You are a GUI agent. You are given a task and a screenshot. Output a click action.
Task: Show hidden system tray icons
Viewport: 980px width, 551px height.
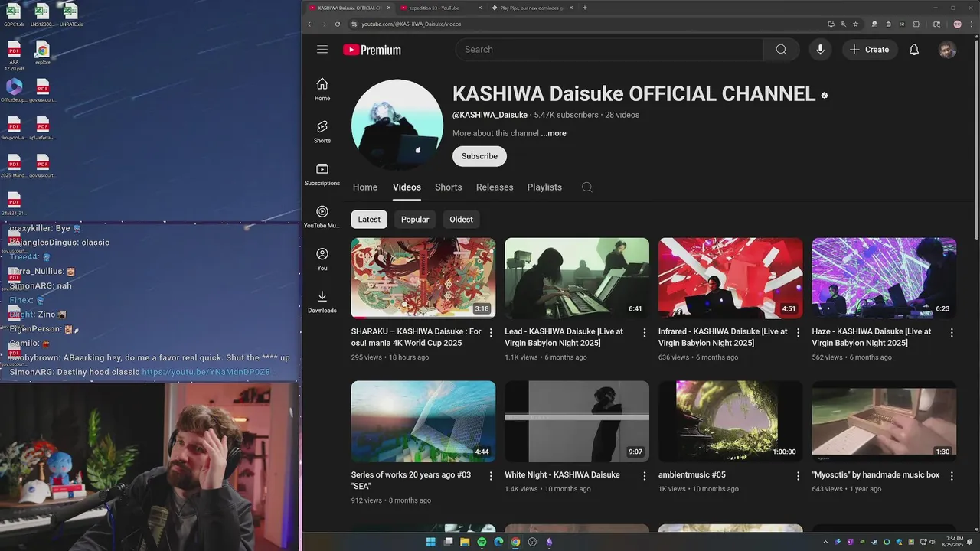pyautogui.click(x=825, y=542)
